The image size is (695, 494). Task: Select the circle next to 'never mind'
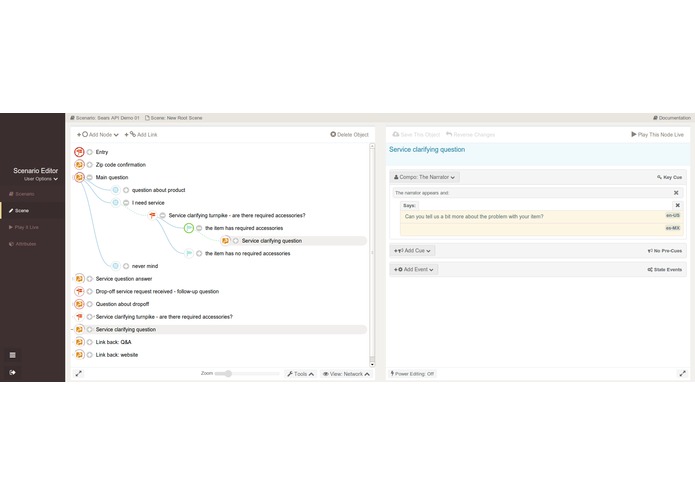click(x=126, y=266)
